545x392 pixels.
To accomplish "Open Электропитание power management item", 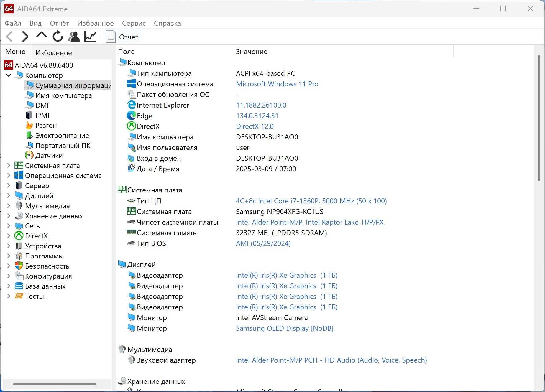I will coord(62,135).
